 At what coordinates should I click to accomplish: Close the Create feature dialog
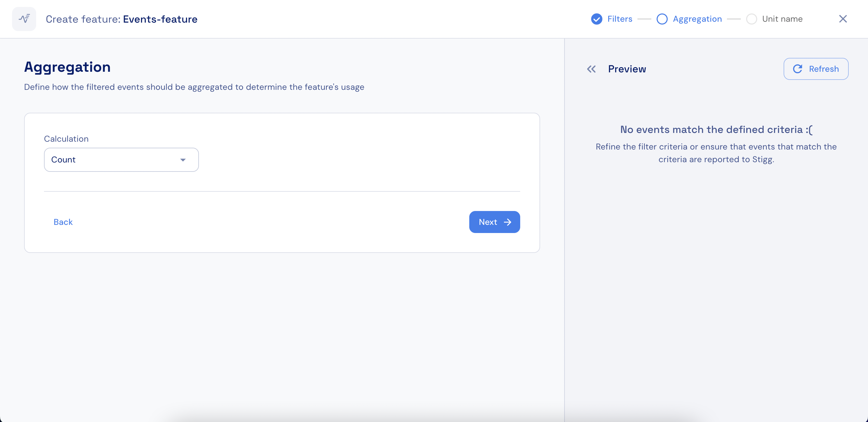(843, 19)
